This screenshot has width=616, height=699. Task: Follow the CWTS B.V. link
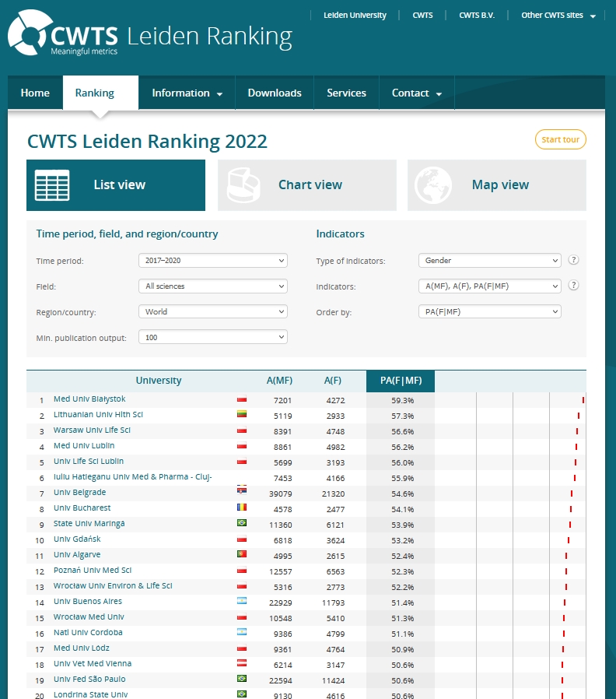click(x=477, y=15)
